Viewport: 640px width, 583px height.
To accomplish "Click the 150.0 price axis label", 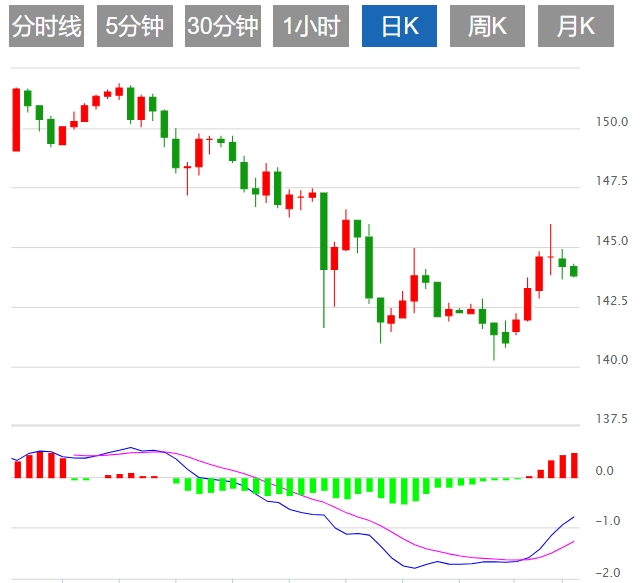I will pos(611,123).
